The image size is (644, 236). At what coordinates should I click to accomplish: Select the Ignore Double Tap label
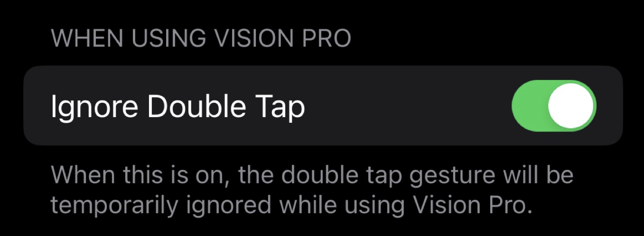(x=178, y=107)
